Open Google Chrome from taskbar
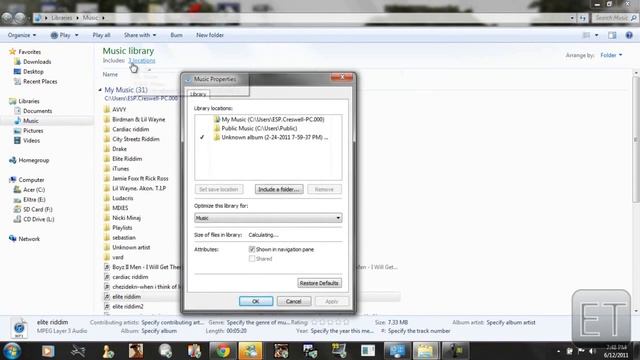 tap(223, 351)
